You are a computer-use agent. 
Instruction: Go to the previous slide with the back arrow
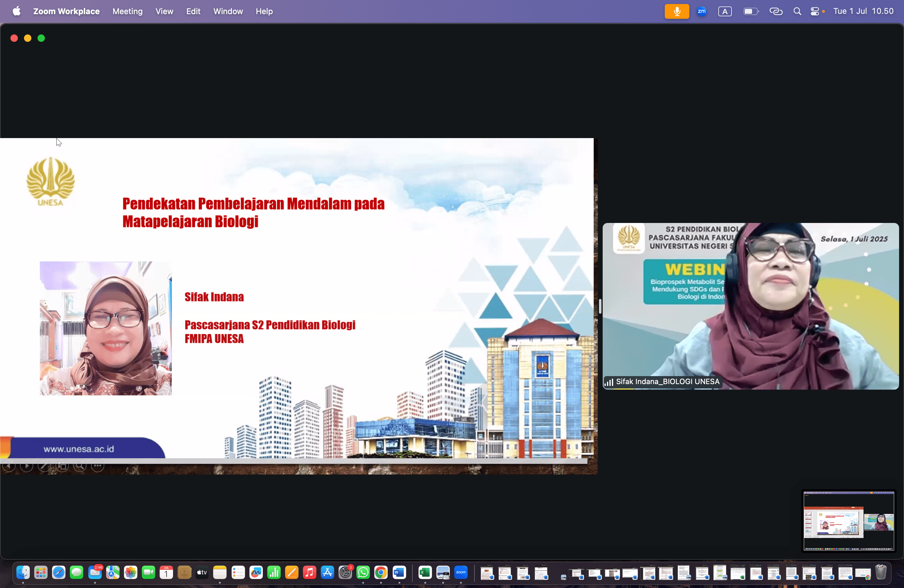[10, 466]
